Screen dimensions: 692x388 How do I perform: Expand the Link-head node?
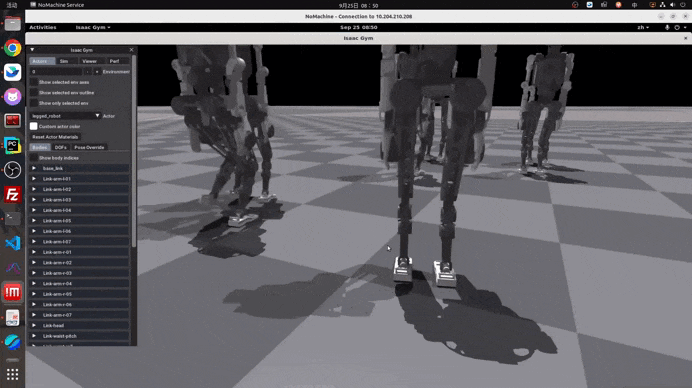34,325
